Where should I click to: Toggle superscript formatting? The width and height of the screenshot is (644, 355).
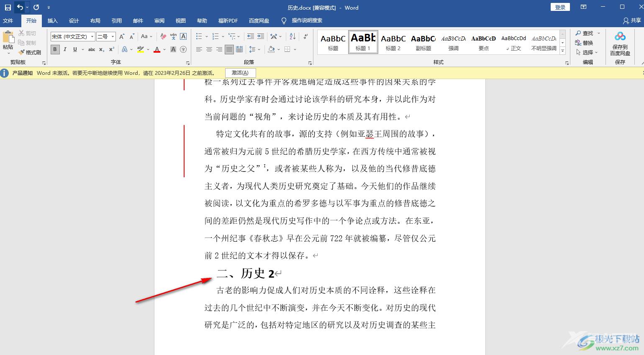[112, 49]
